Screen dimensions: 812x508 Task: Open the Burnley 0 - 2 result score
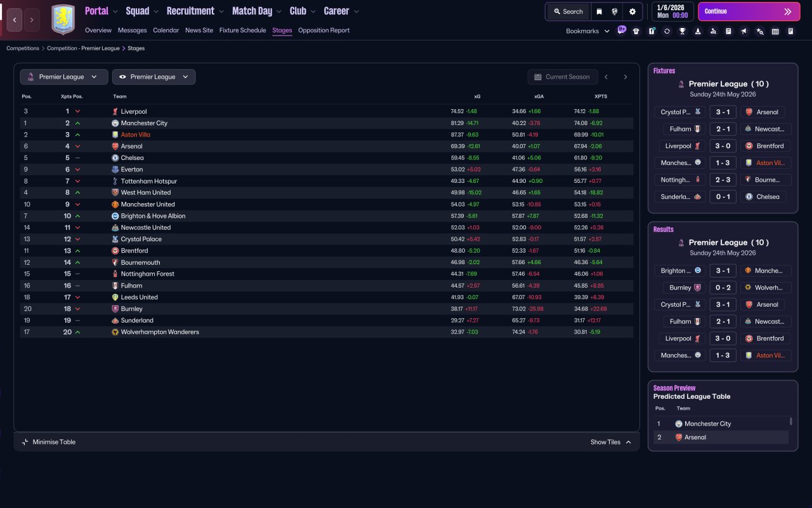(x=723, y=288)
